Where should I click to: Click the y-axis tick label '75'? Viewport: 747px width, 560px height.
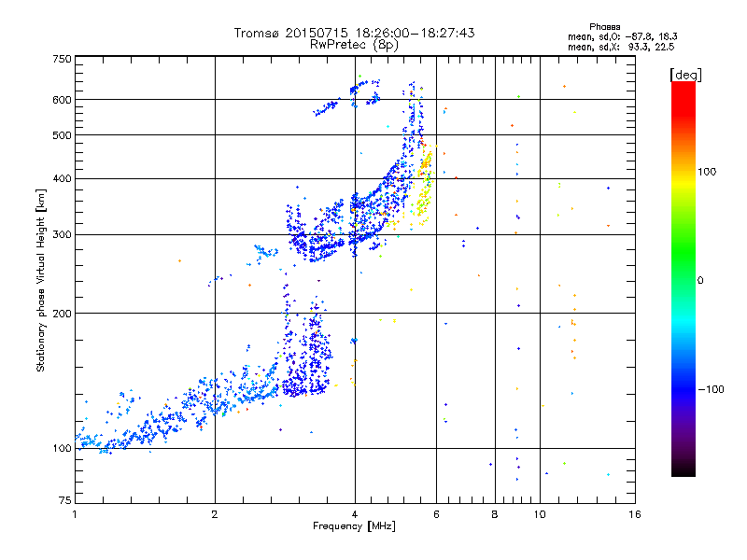pyautogui.click(x=65, y=500)
